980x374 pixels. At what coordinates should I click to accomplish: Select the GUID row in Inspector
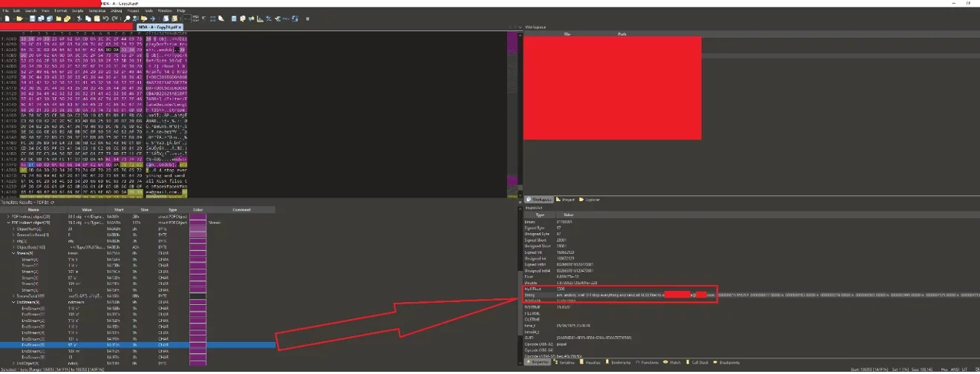coord(751,338)
